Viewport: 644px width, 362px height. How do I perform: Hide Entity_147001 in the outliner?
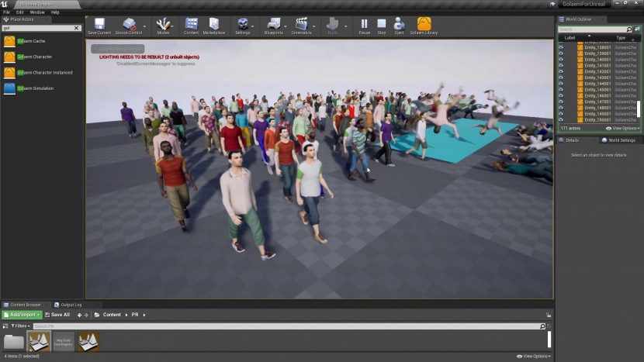point(561,102)
